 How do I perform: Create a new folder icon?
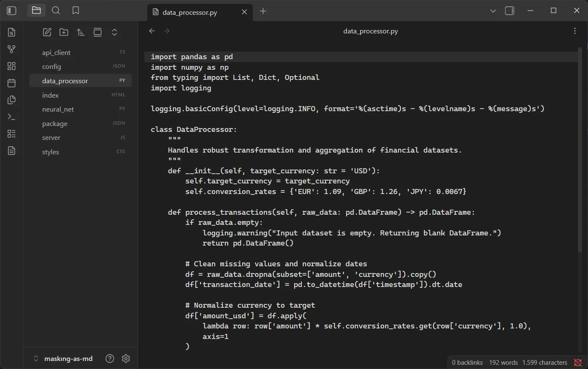[64, 32]
